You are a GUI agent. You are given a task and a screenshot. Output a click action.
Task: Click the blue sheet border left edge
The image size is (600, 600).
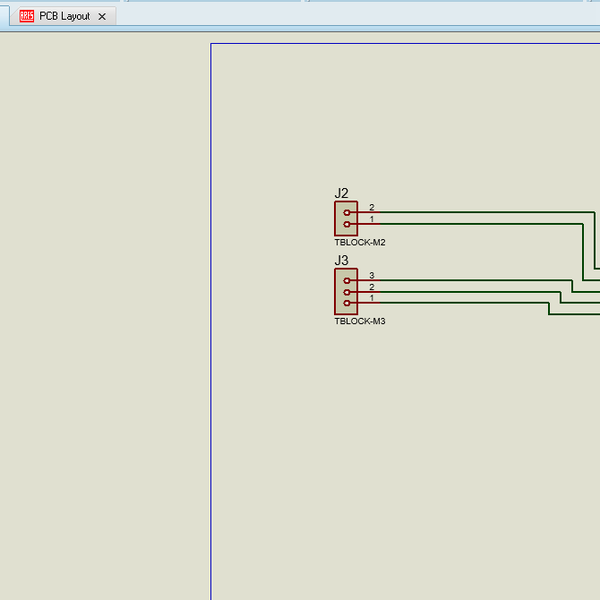[x=211, y=400]
